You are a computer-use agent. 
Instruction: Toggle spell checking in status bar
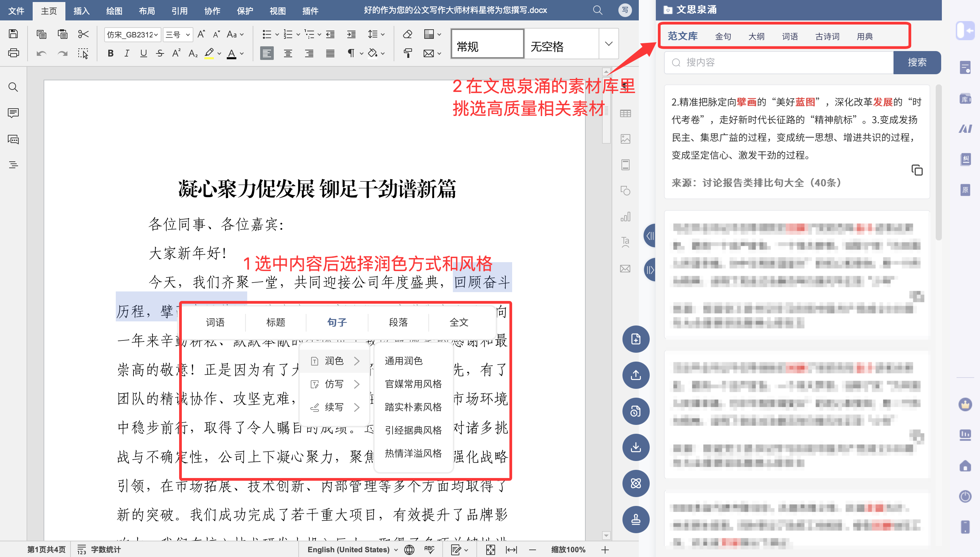(430, 550)
